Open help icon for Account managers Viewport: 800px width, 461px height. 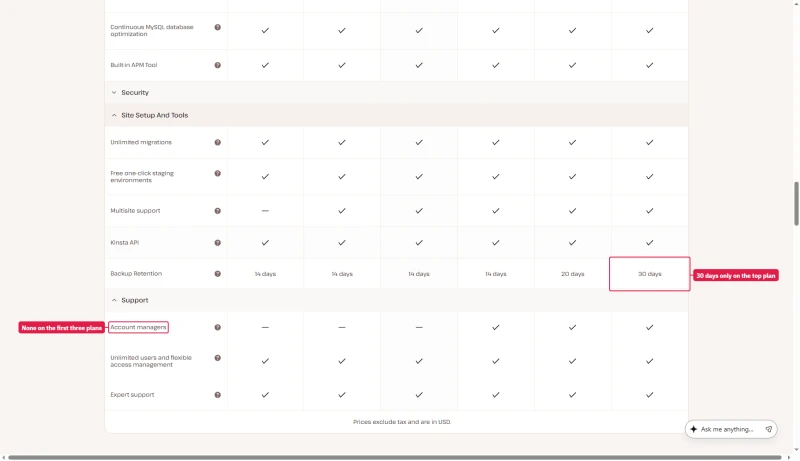(x=217, y=327)
